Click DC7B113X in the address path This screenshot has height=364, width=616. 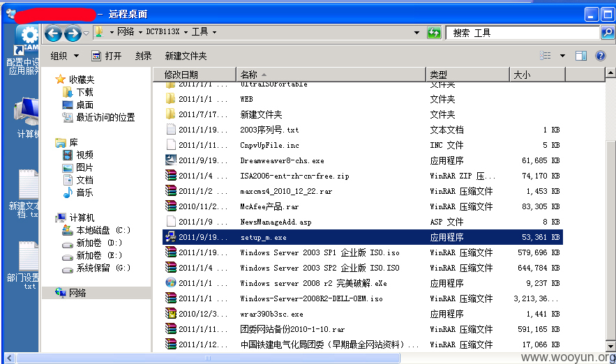click(x=163, y=32)
